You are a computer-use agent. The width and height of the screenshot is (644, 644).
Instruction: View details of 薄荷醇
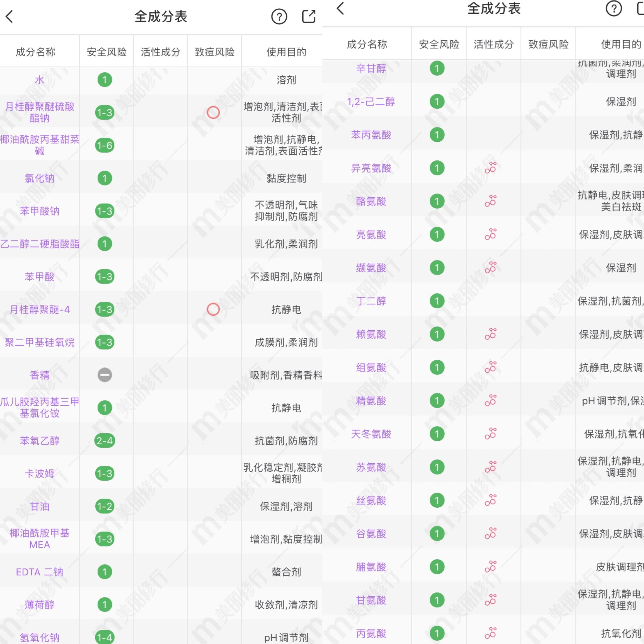pyautogui.click(x=39, y=605)
